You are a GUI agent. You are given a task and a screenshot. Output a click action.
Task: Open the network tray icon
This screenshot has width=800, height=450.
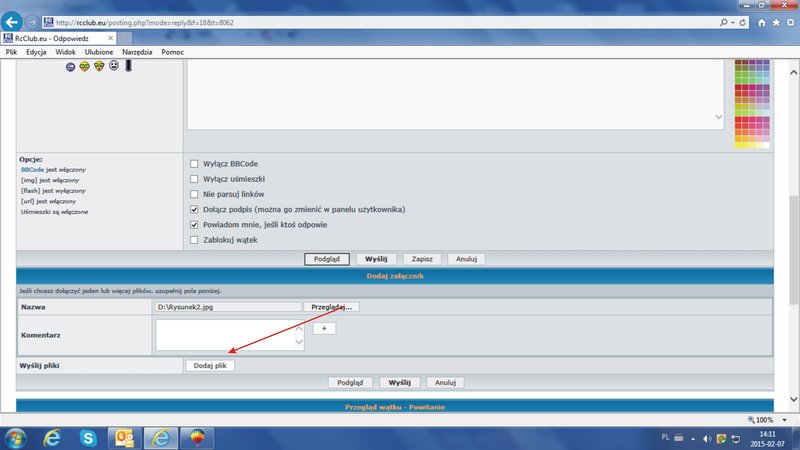pos(736,439)
